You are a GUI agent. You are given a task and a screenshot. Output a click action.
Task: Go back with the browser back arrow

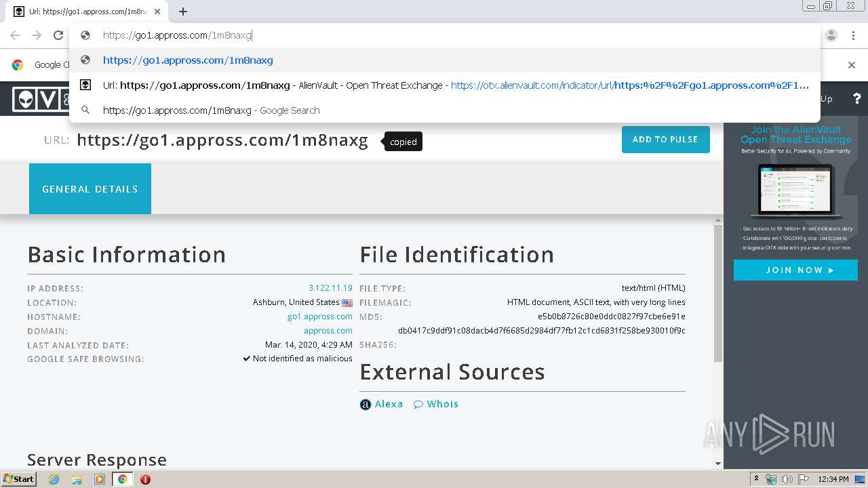tap(15, 35)
